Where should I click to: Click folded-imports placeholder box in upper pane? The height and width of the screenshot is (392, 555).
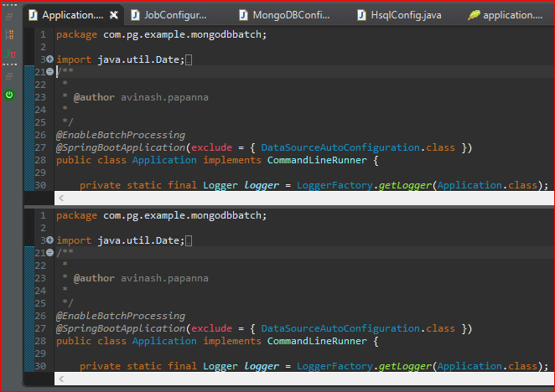(x=189, y=59)
